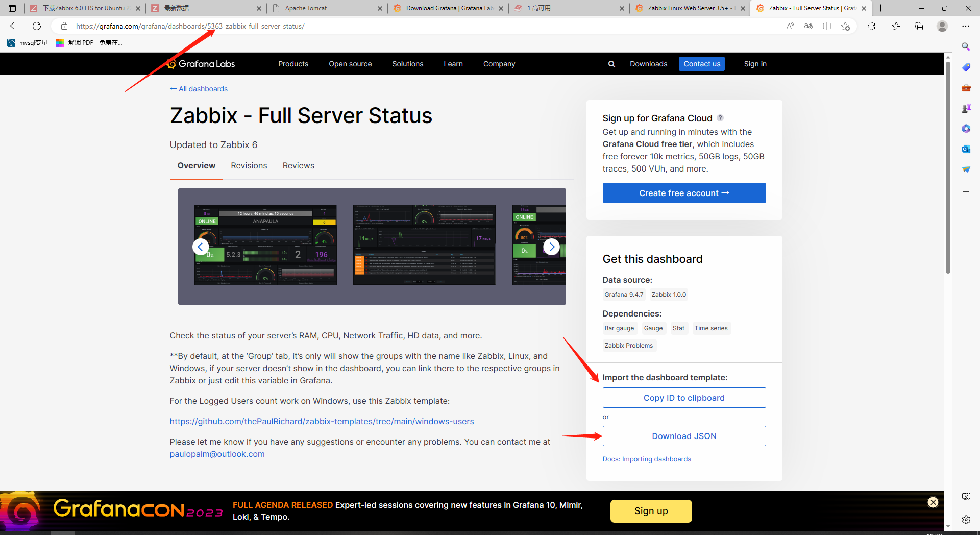Add a sidebar app with plus

coord(966,192)
